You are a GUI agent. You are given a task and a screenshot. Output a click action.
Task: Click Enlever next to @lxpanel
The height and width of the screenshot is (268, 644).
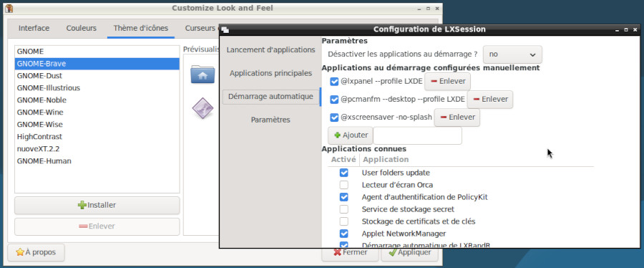[447, 82]
